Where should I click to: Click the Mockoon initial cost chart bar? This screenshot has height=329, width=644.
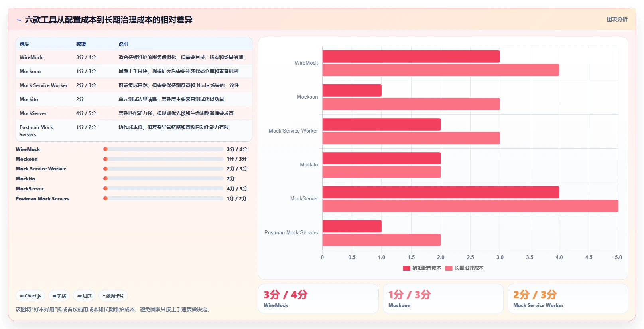352,90
